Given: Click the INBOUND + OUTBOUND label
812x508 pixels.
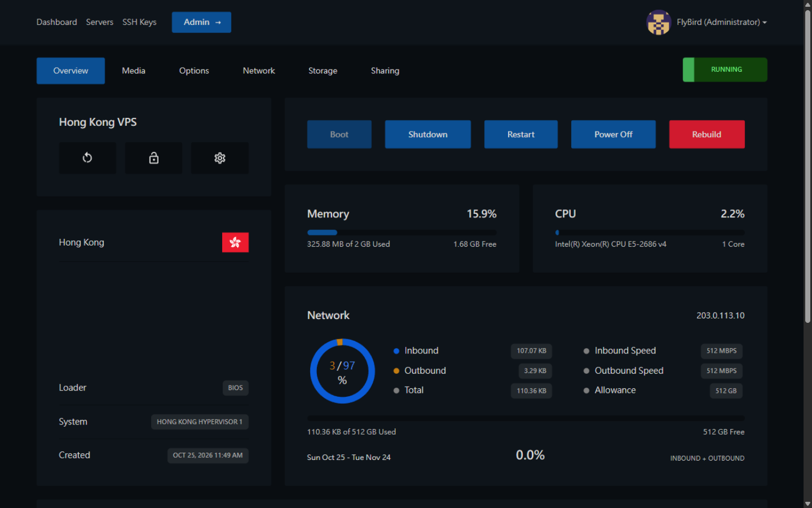Looking at the screenshot, I should coord(707,458).
